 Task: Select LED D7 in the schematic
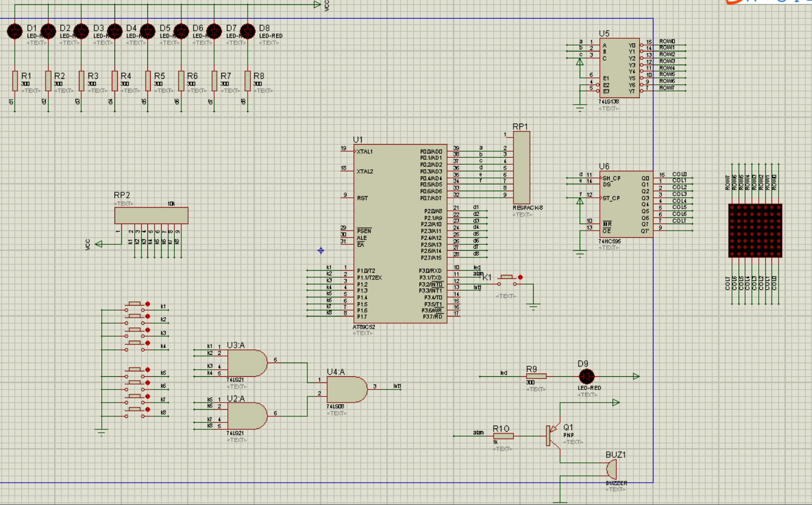point(214,31)
